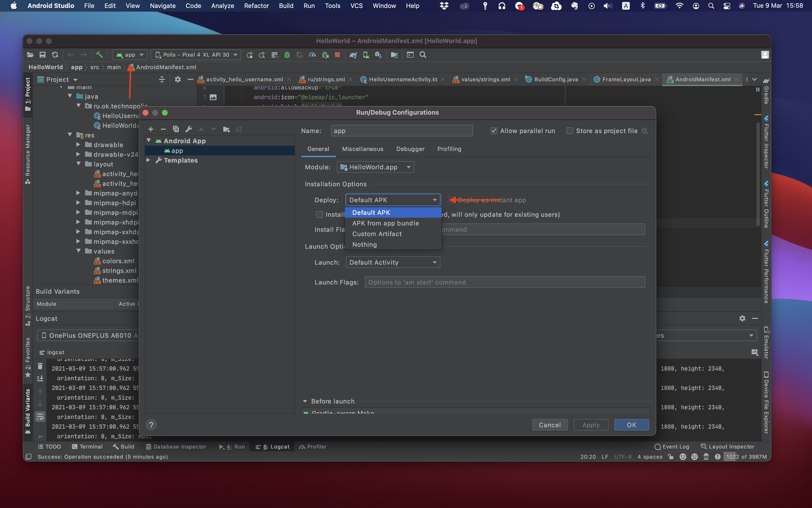Image resolution: width=812 pixels, height=508 pixels.
Task: Click the Sync/Reload toolbar icon
Action: click(55, 55)
